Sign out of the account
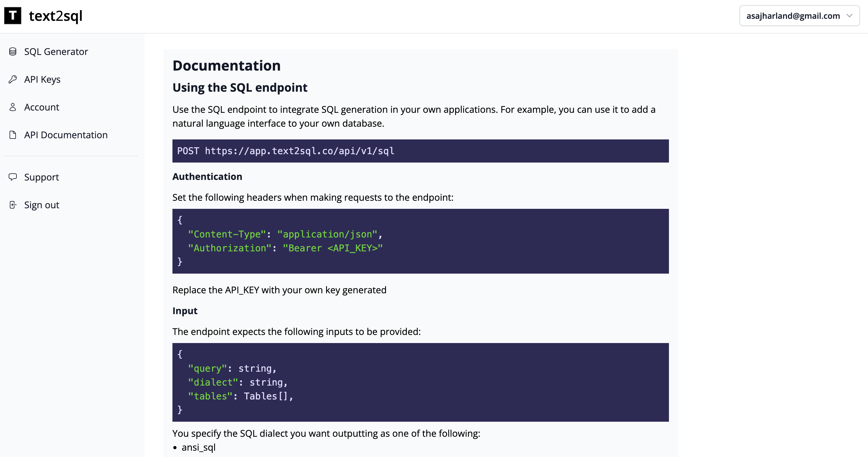868x457 pixels. point(41,205)
